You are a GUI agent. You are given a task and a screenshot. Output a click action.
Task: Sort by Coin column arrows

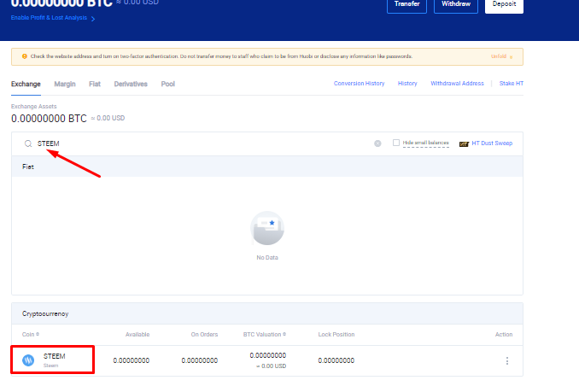tap(38, 334)
